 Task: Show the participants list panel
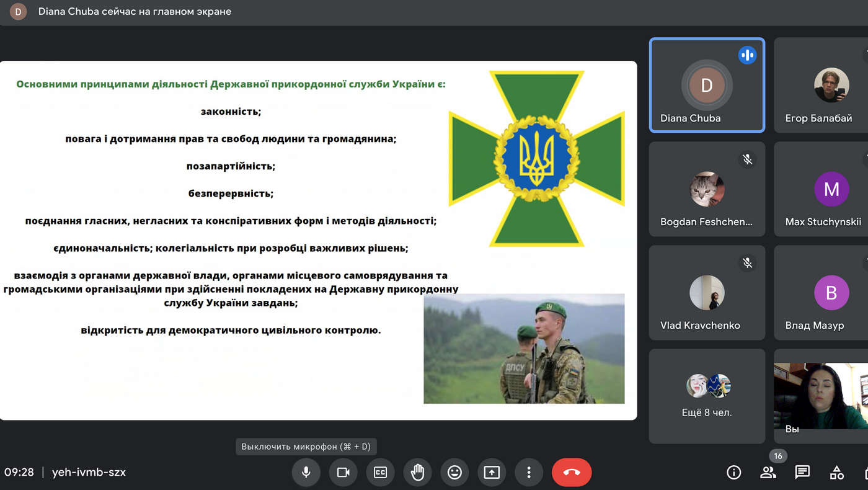[x=768, y=473]
